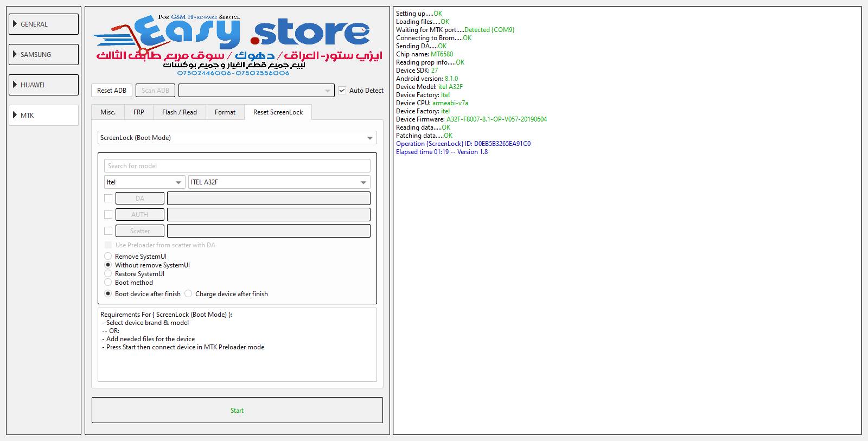Click the 'Select device brand & model' requirement line
The image size is (868, 441).
145,323
